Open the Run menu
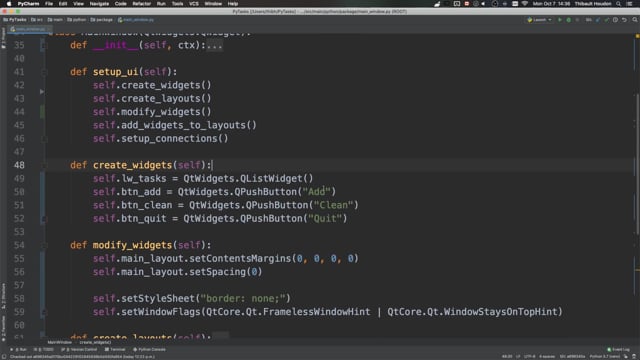640x360 pixels. click(161, 4)
